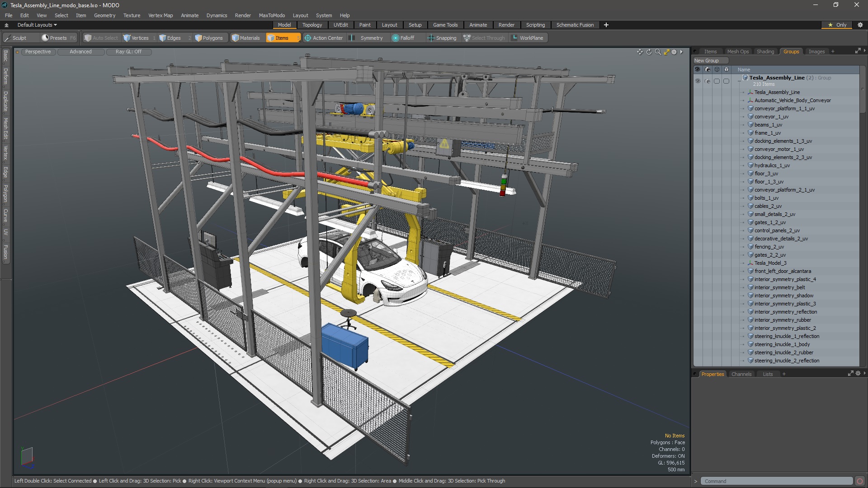This screenshot has height=488, width=868.
Task: Click the record button next to Command field
Action: tap(860, 481)
